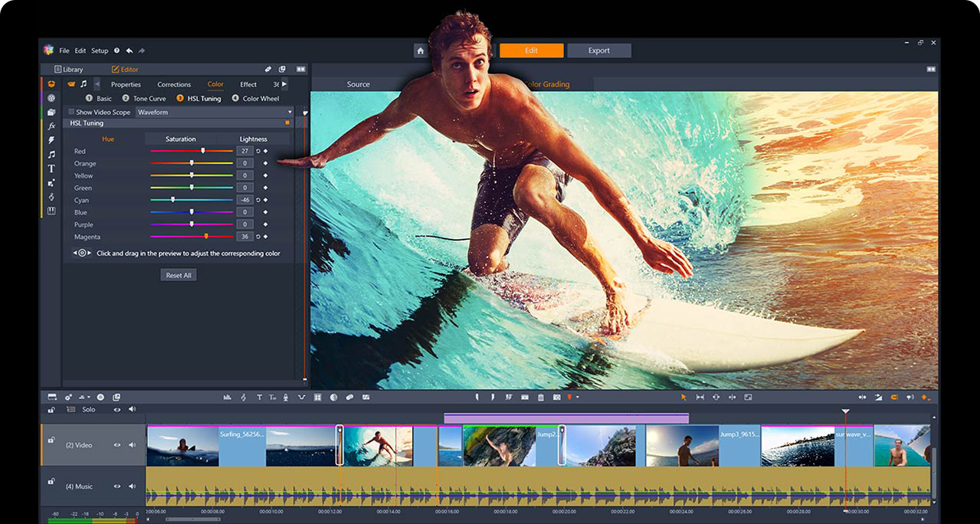Open the Effect tab
This screenshot has height=524, width=980.
tap(248, 84)
